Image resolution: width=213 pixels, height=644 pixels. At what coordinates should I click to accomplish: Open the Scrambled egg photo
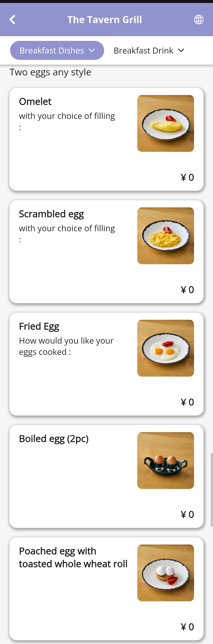pyautogui.click(x=165, y=236)
